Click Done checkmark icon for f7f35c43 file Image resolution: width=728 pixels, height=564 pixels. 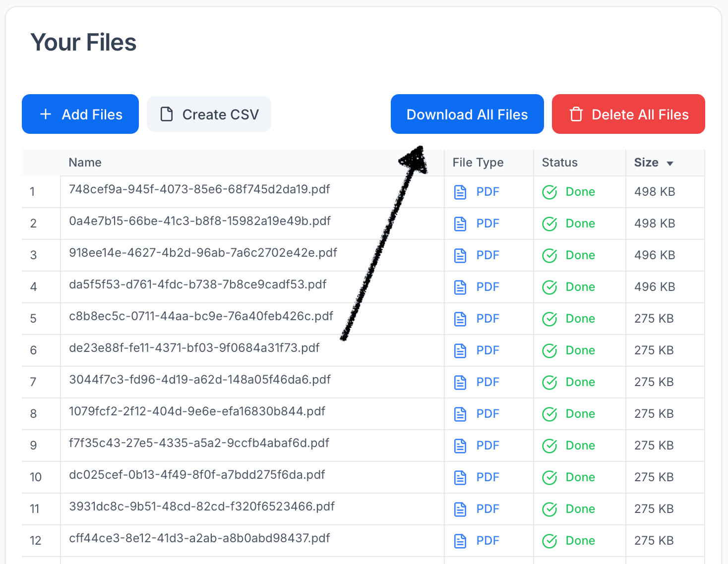[x=549, y=446]
